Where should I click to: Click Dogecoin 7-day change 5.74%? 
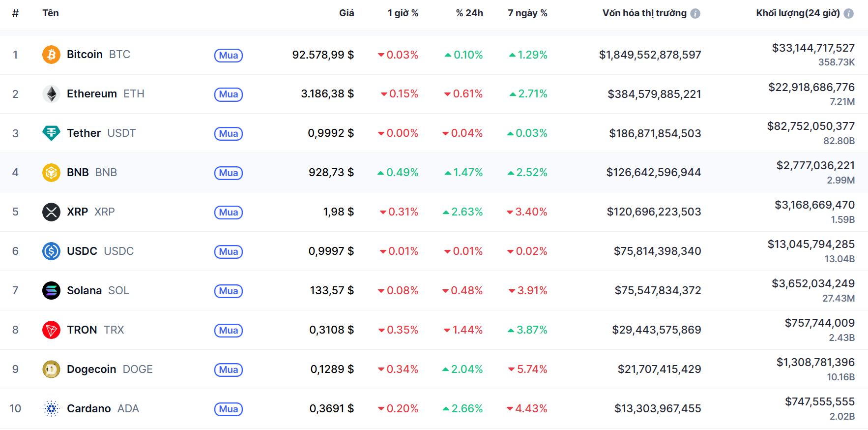528,369
